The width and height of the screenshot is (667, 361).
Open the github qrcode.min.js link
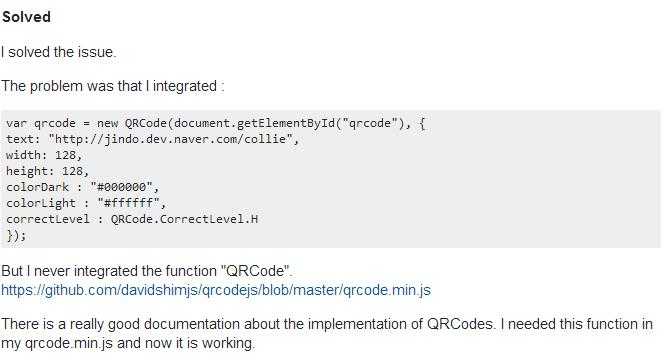click(216, 290)
